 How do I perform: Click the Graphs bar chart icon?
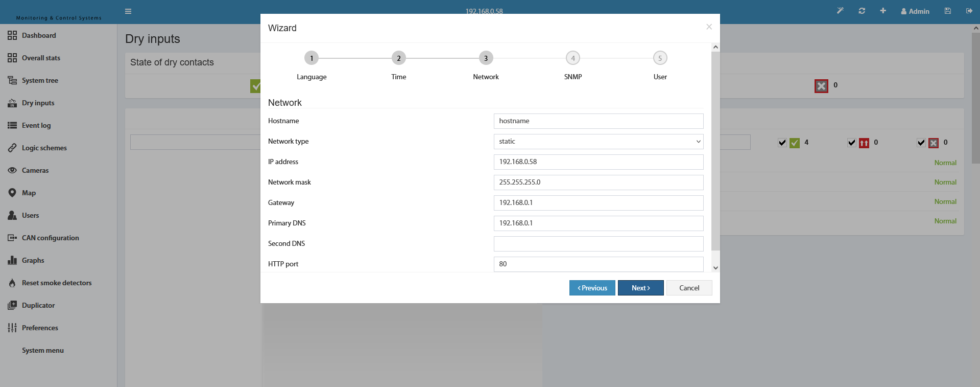pos(12,260)
